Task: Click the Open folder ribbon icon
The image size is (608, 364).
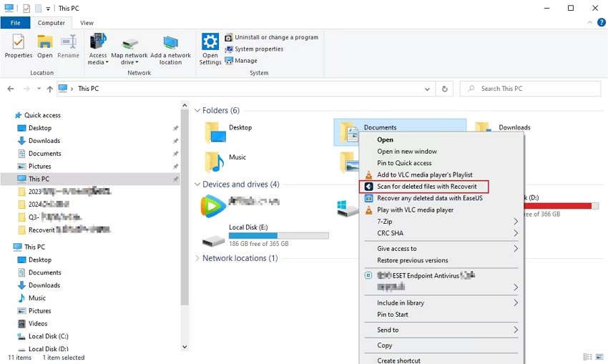Action: 44,42
